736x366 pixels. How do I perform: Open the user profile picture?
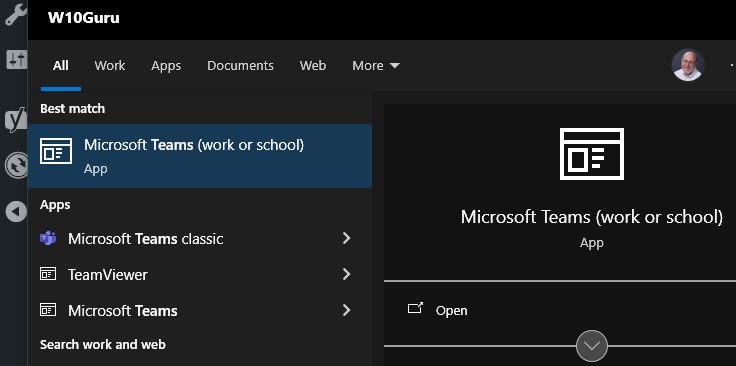point(688,65)
